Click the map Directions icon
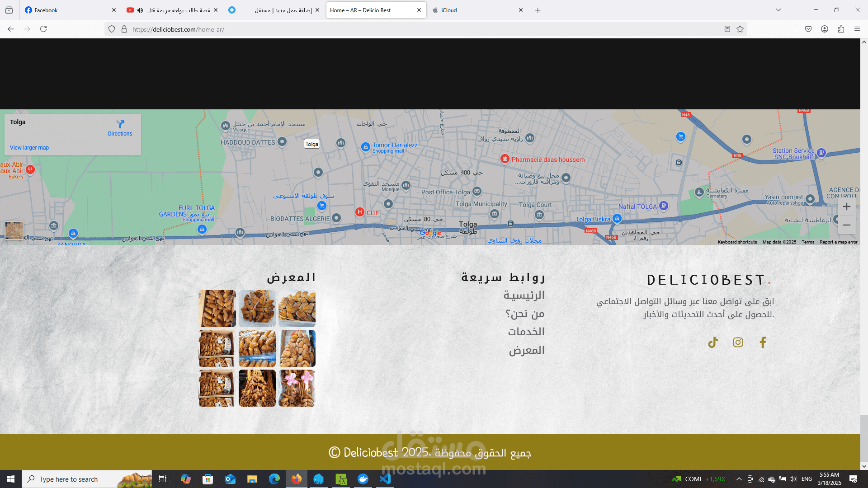868x488 pixels. pos(120,124)
